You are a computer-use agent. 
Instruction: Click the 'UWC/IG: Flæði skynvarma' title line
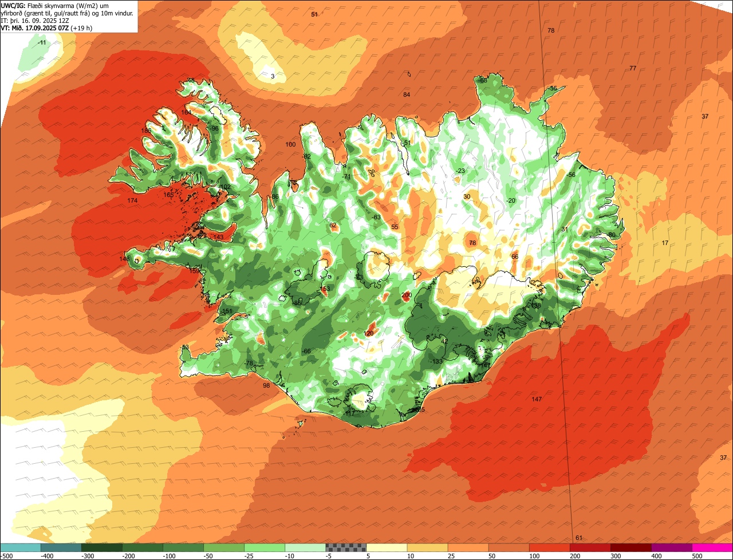click(x=55, y=6)
